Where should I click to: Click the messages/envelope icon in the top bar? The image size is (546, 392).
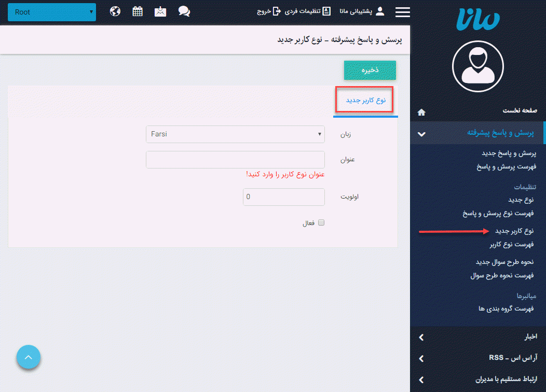click(160, 11)
